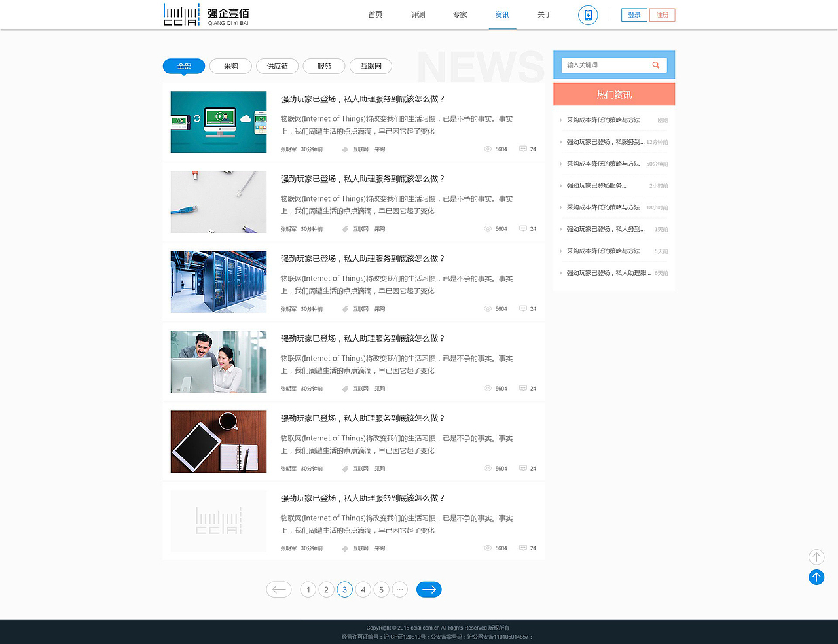Click the 登录 button

(633, 14)
